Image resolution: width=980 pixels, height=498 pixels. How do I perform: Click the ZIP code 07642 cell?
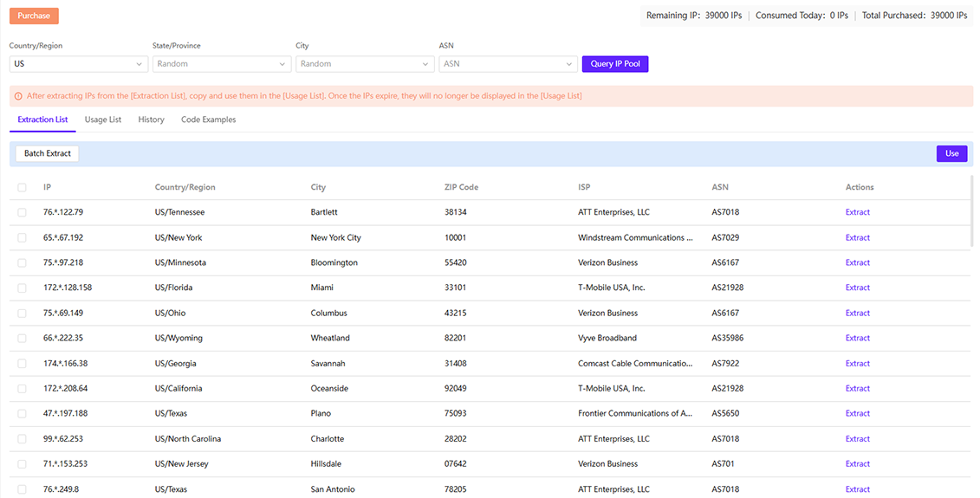pyautogui.click(x=455, y=463)
